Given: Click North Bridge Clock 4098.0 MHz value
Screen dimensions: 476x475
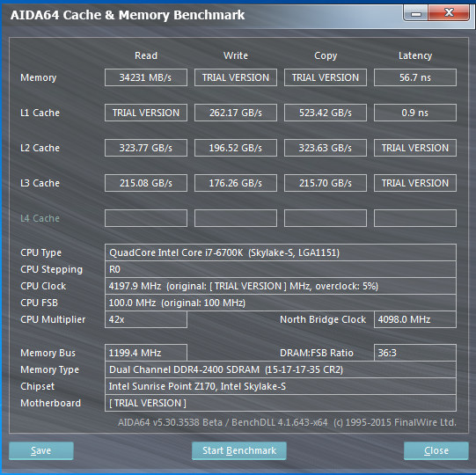Looking at the screenshot, I should click(415, 319).
